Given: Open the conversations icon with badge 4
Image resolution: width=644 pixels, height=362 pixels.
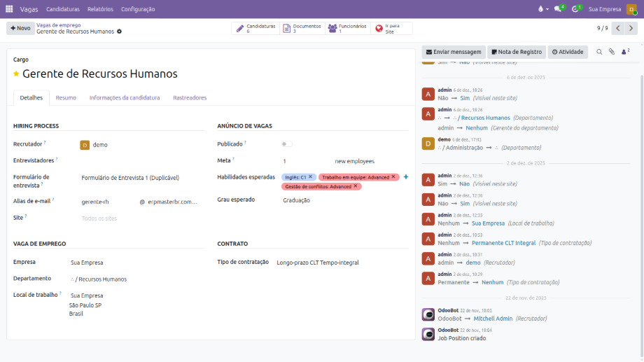Looking at the screenshot, I should tap(559, 9).
